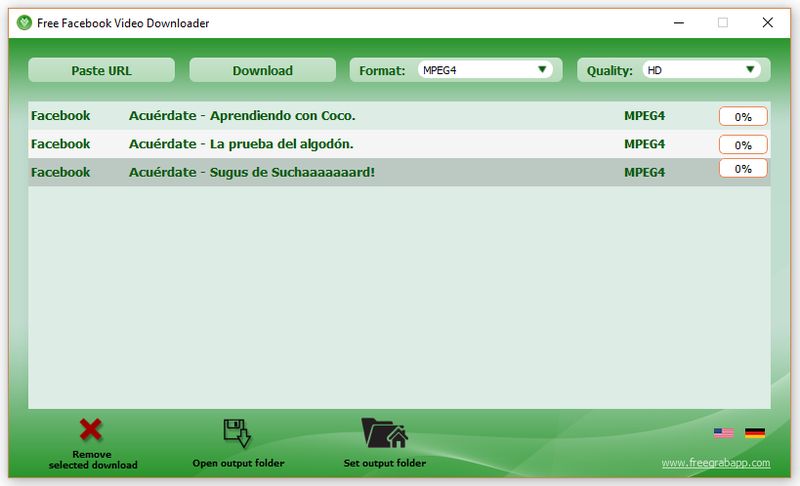Switch language with the German flag

755,433
